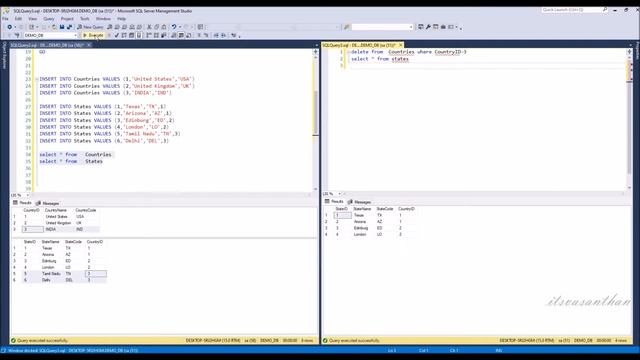Click the Database Engine Query icon

(109, 27)
